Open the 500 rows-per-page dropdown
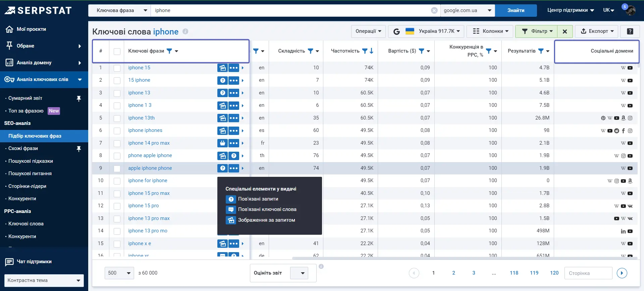 click(119, 273)
